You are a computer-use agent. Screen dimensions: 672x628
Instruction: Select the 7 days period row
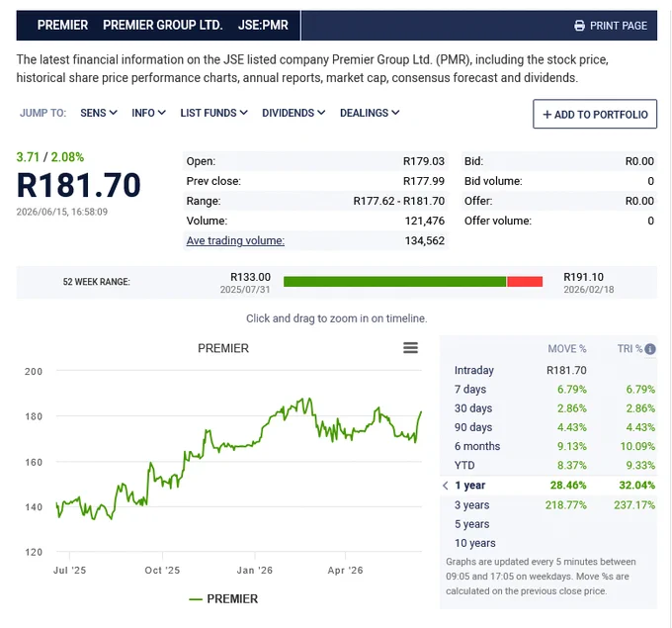548,389
